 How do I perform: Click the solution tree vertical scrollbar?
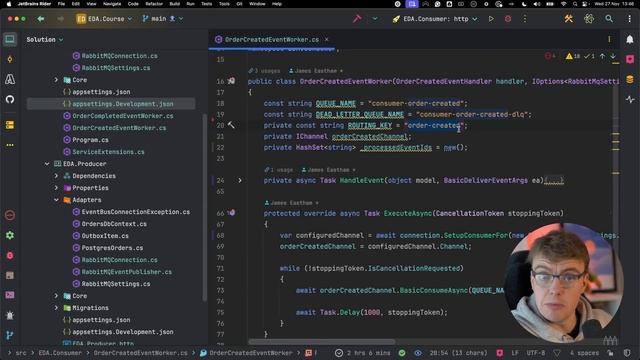coord(204,208)
